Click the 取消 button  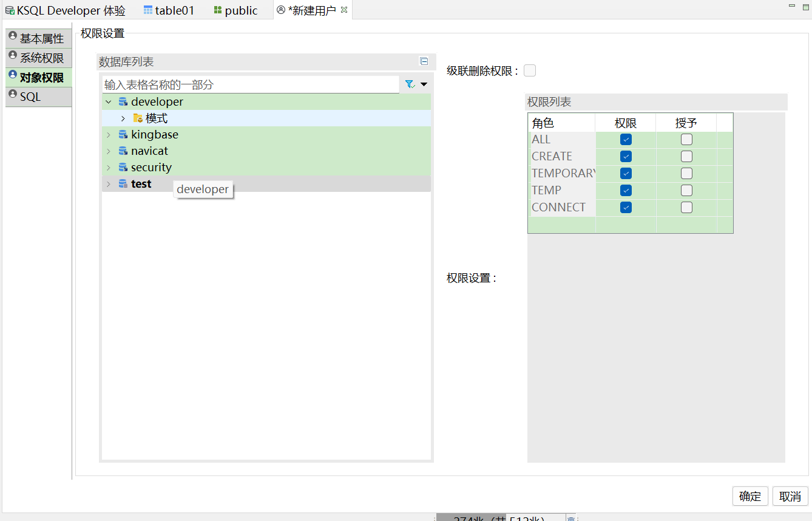point(790,496)
